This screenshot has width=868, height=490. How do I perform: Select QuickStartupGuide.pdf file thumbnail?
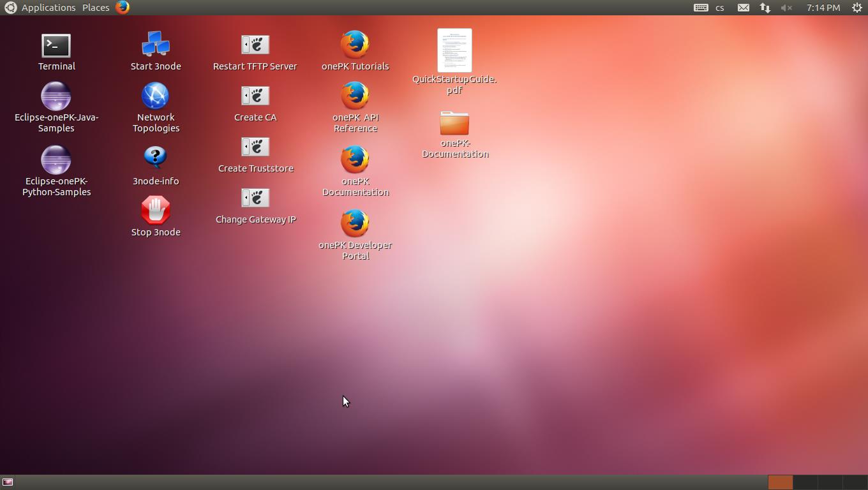tap(454, 50)
